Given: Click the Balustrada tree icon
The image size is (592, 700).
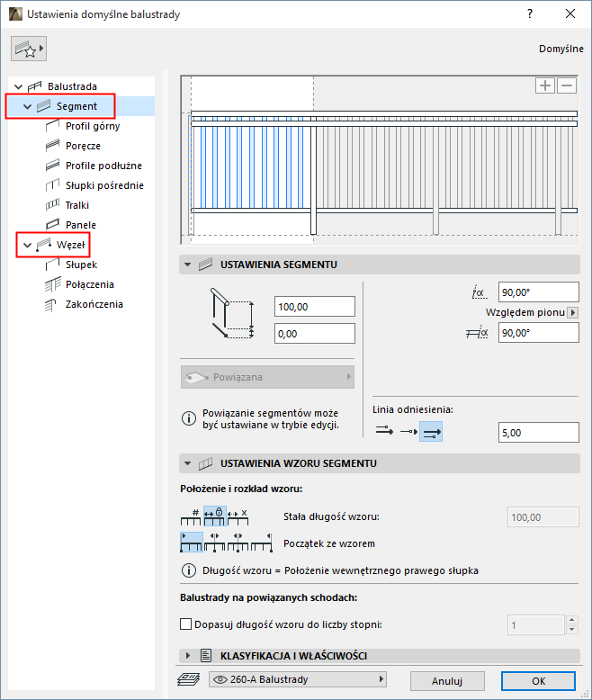Looking at the screenshot, I should point(34,86).
